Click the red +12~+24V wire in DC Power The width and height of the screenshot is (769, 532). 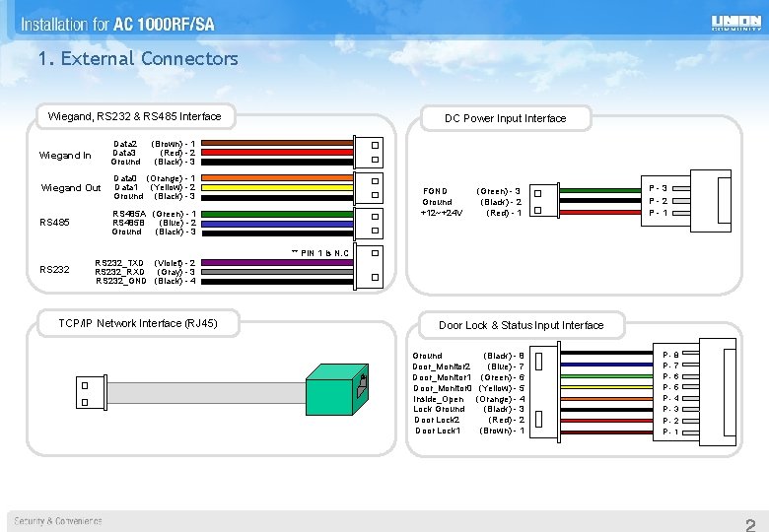coord(600,212)
